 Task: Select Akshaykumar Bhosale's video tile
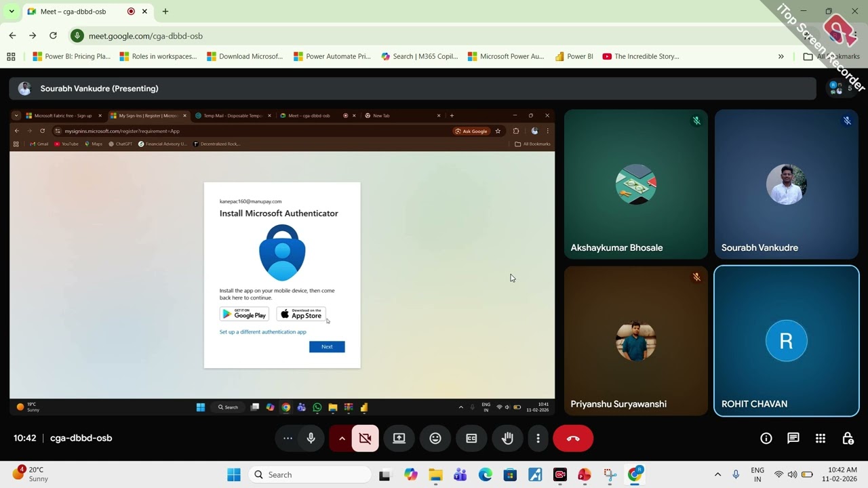(636, 184)
